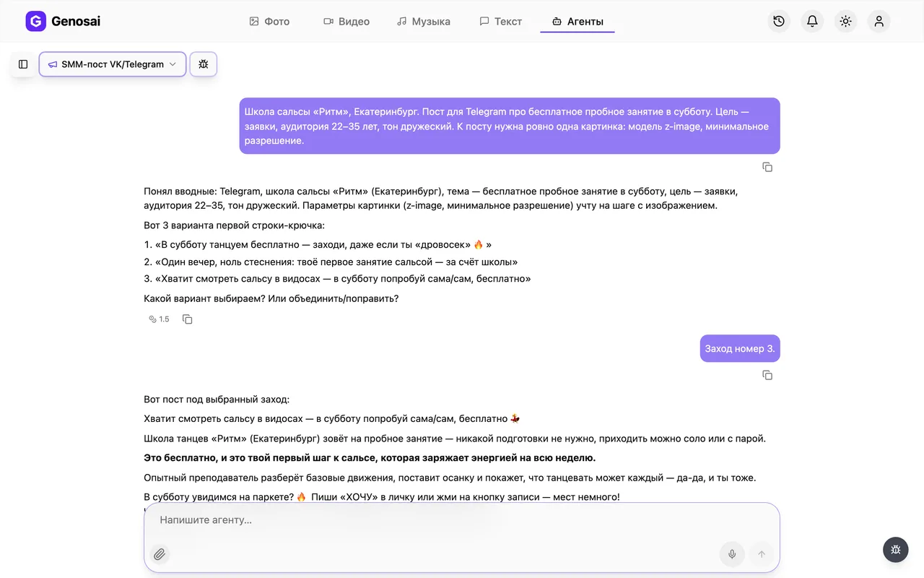Click hook variant 3 'Хватит смотреть сальсу в видосах' in list
The image size is (924, 578).
(x=337, y=279)
